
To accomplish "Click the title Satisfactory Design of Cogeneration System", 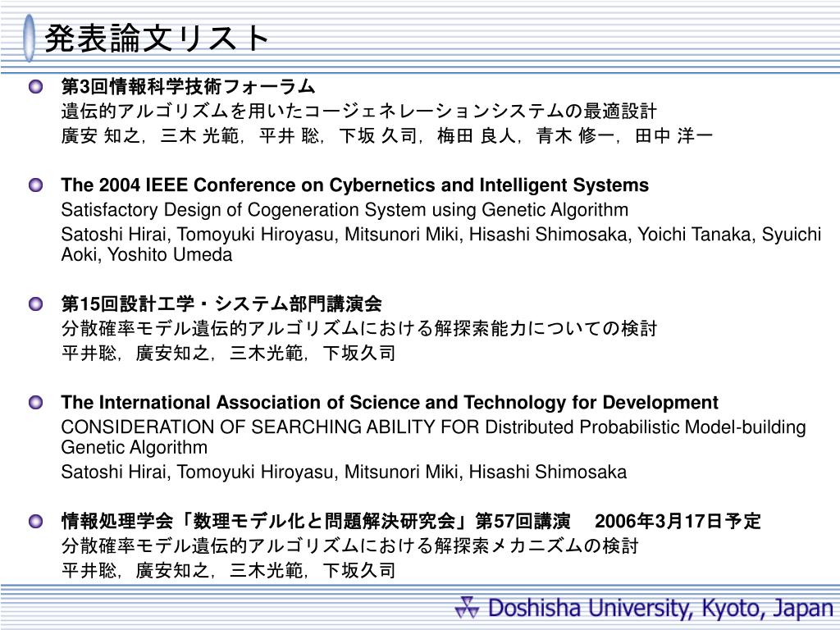I will tap(345, 209).
